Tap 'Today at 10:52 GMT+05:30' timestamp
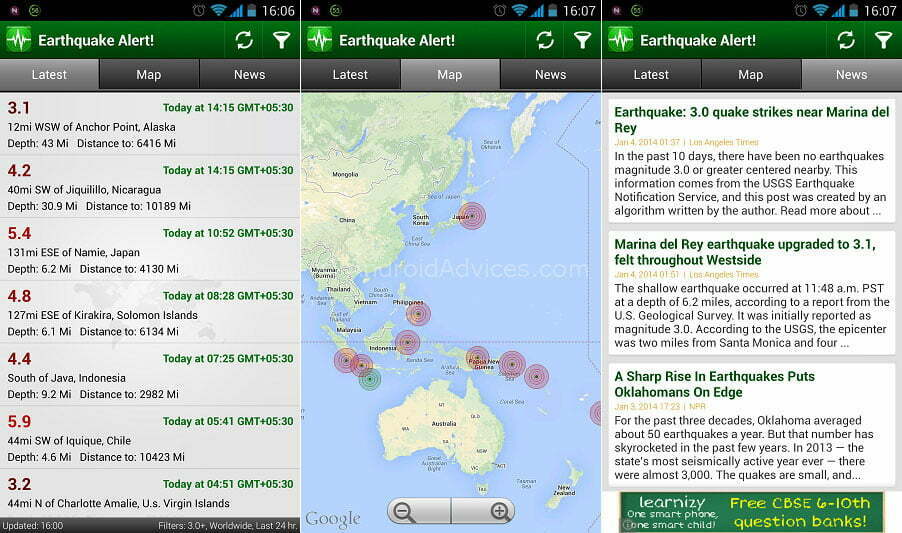The image size is (902, 533). click(x=228, y=233)
